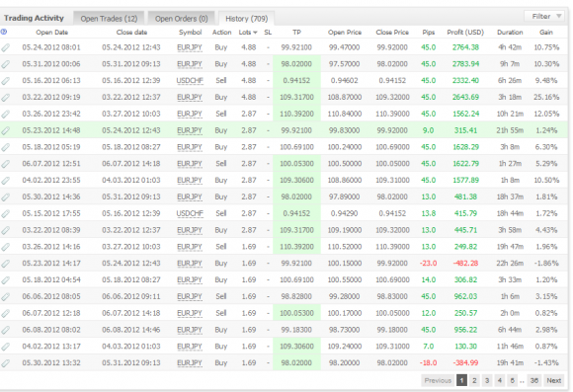Sort by Lots column header

[247, 33]
